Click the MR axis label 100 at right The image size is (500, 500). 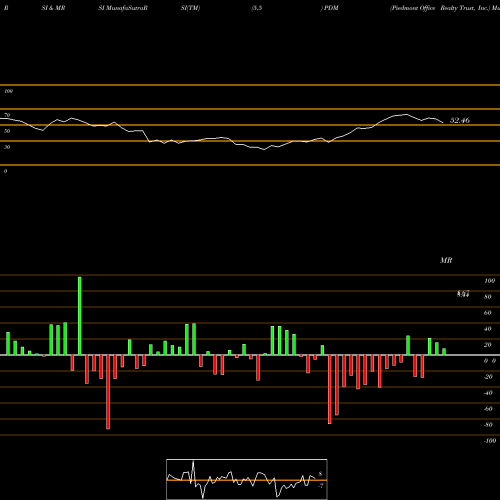pos(489,281)
